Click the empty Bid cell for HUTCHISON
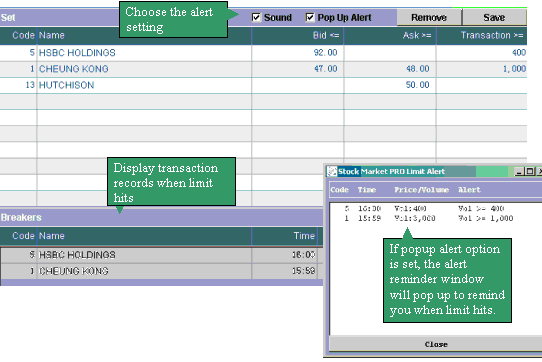The width and height of the screenshot is (542, 362). tap(298, 85)
